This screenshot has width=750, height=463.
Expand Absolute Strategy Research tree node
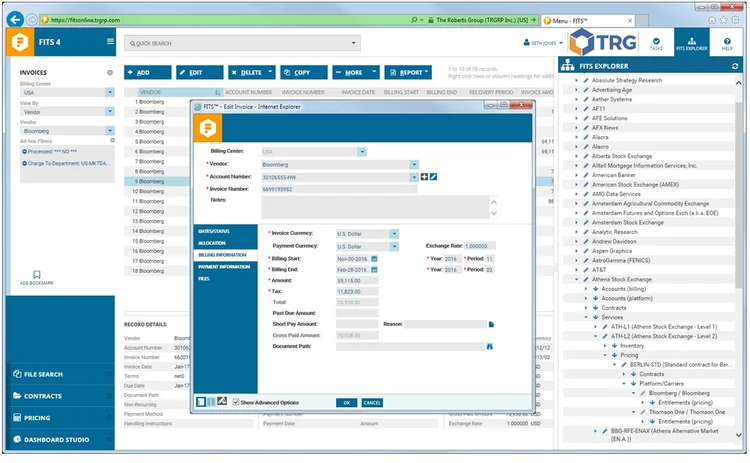point(576,81)
